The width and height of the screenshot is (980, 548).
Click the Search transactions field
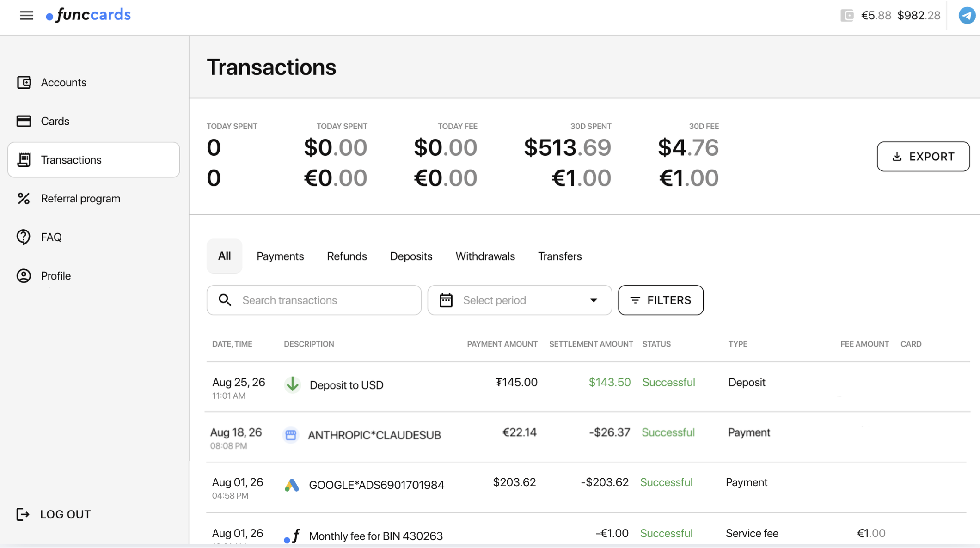(314, 300)
